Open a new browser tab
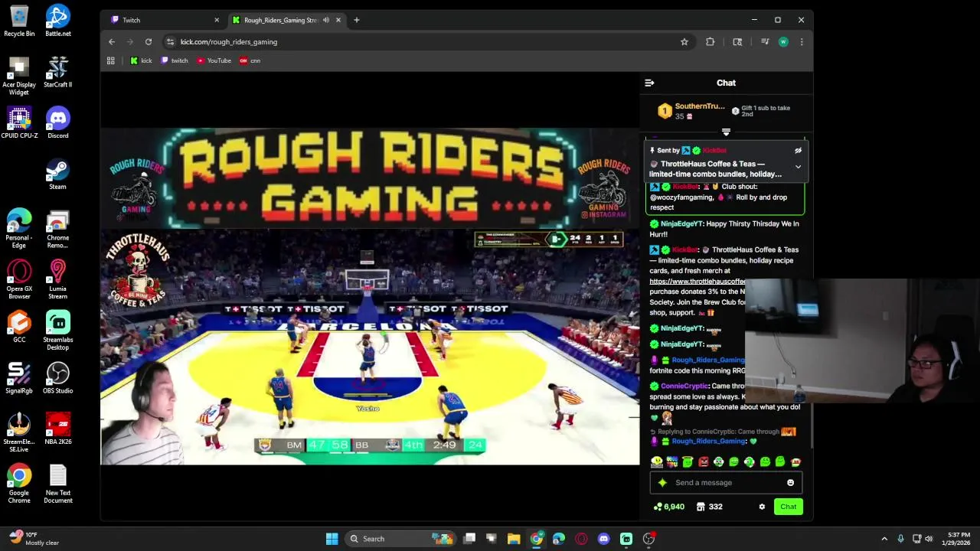Viewport: 980px width, 551px height. [x=356, y=20]
